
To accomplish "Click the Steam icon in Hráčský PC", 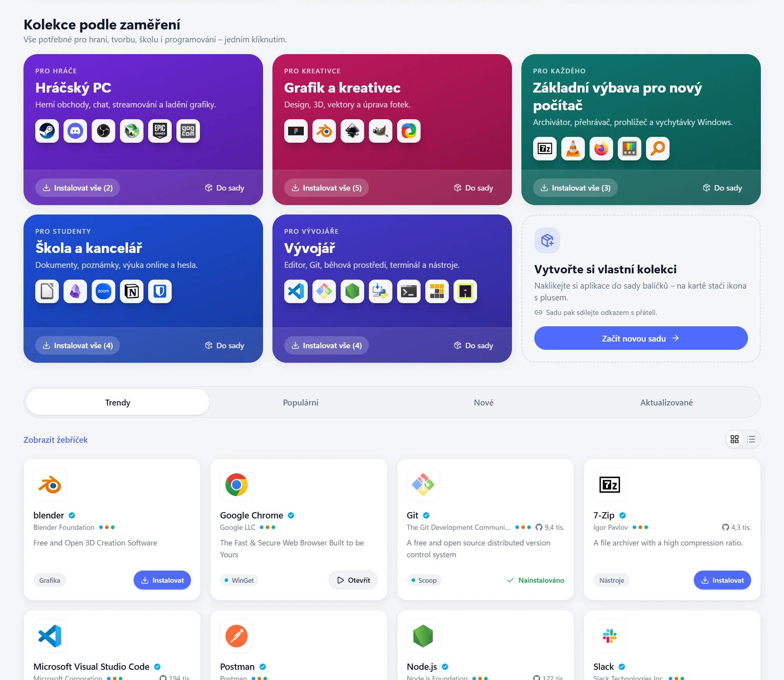I will tap(47, 131).
